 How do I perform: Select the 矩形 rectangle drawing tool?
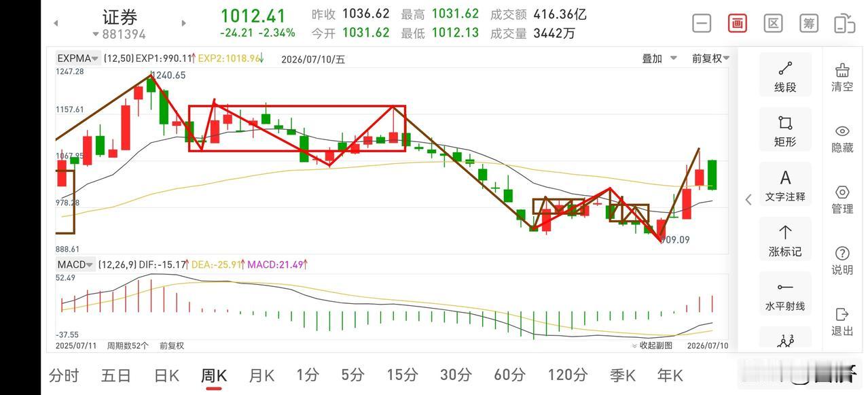pyautogui.click(x=785, y=130)
